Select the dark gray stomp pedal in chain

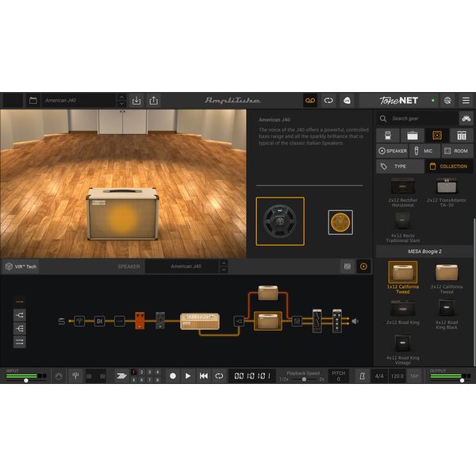click(160, 321)
